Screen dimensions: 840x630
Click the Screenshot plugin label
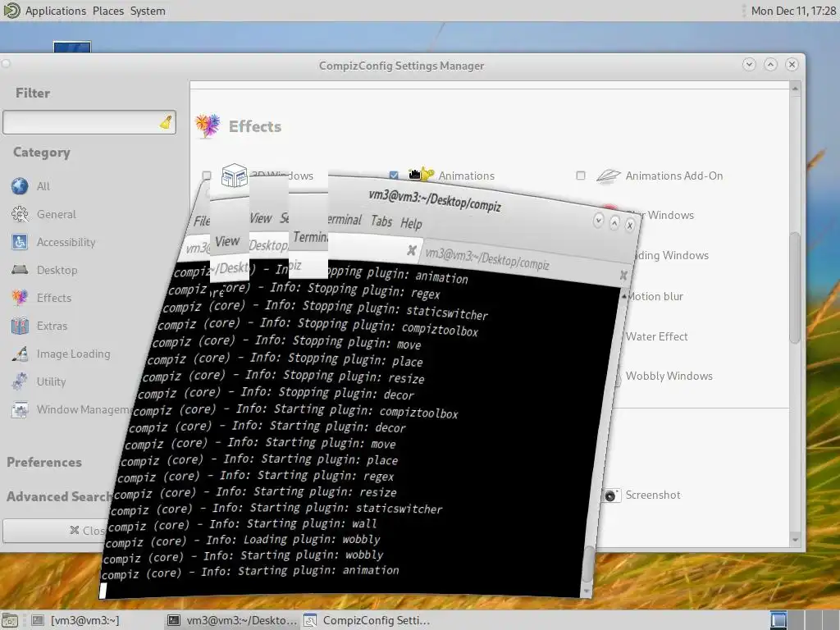tap(653, 495)
